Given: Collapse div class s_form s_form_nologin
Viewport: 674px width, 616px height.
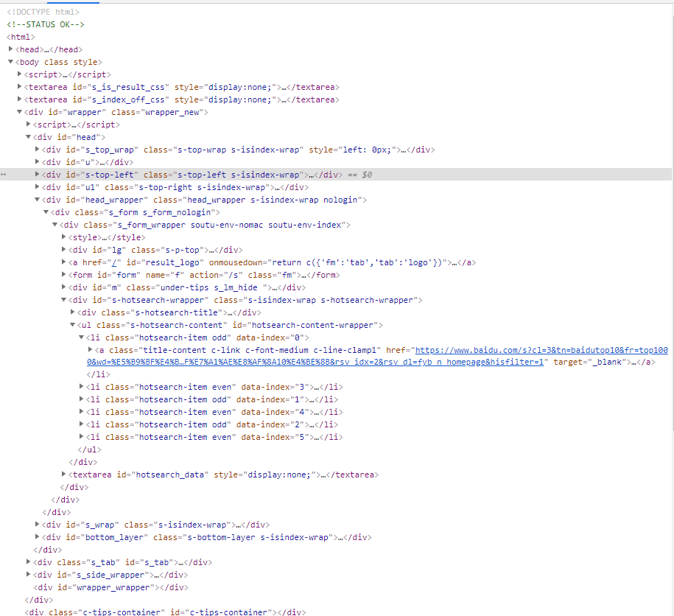Looking at the screenshot, I should point(46,212).
